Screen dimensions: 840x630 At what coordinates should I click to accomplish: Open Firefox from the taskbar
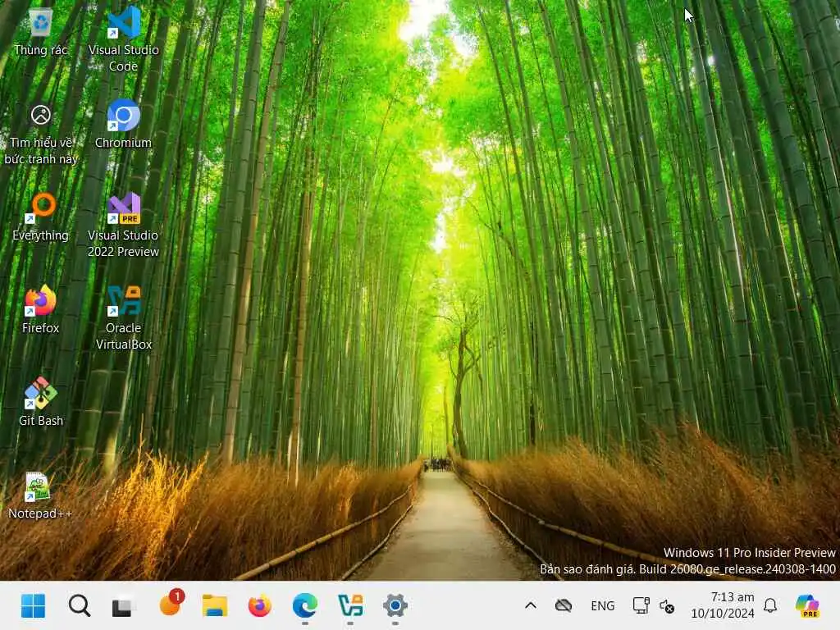[260, 606]
